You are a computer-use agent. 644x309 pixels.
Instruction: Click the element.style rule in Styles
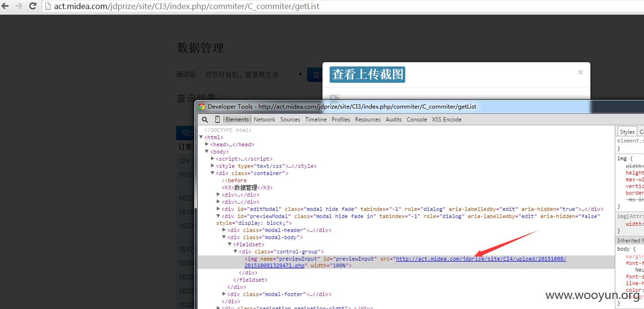pyautogui.click(x=631, y=141)
